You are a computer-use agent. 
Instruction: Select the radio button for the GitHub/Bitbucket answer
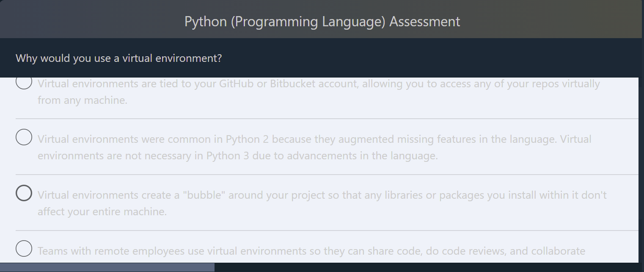pyautogui.click(x=24, y=83)
